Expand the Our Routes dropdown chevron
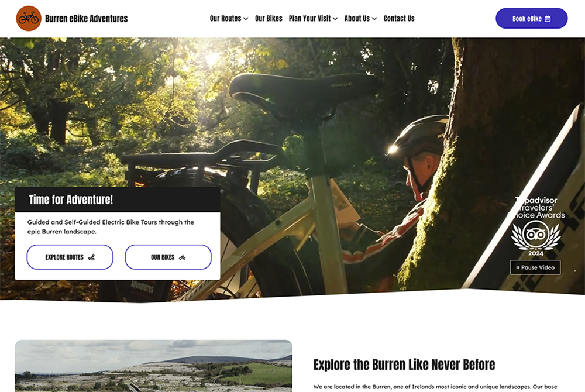The height and width of the screenshot is (392, 585). coord(246,19)
